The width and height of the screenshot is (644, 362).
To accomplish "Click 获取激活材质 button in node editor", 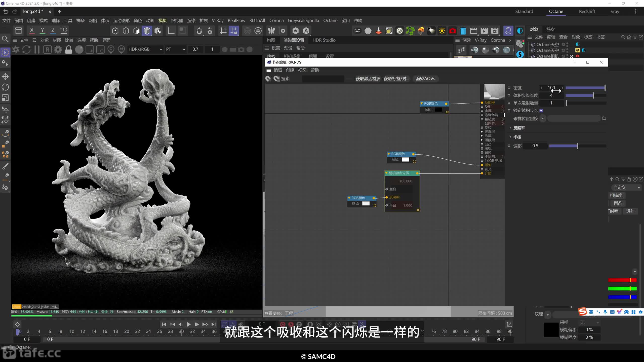I will coord(368,79).
